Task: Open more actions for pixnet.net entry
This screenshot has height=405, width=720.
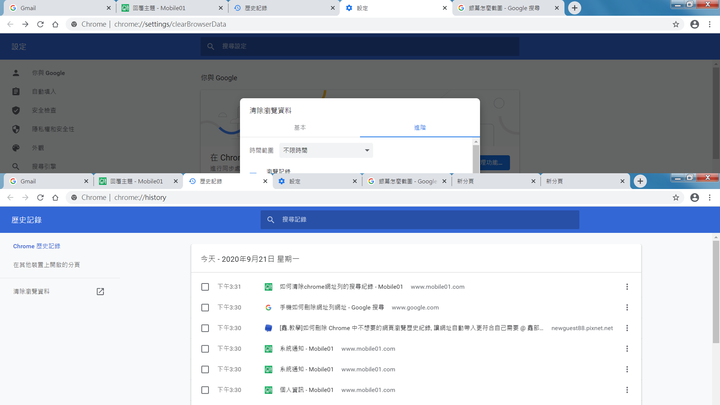Action: click(x=627, y=328)
